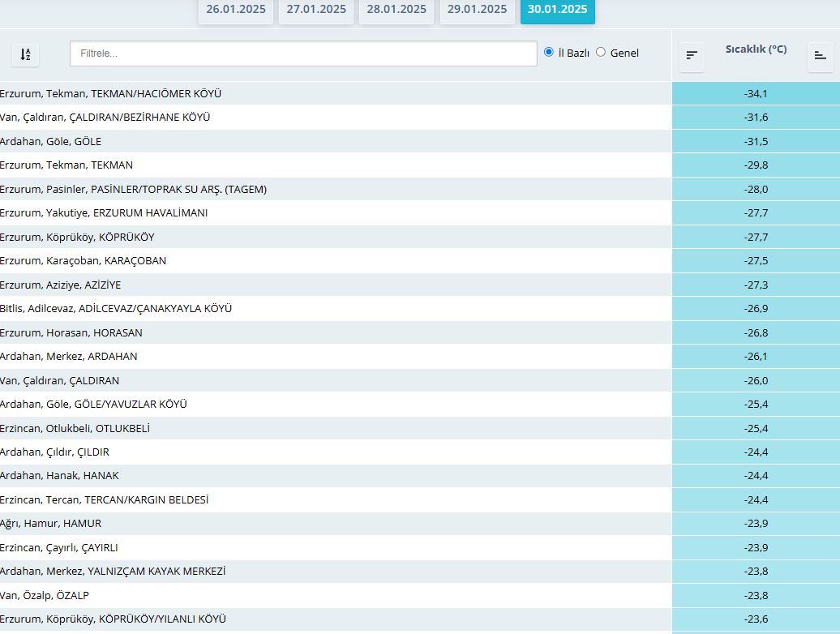The width and height of the screenshot is (840, 634).
Task: Click the Erzurum Havalimanı station row
Action: coord(104,212)
